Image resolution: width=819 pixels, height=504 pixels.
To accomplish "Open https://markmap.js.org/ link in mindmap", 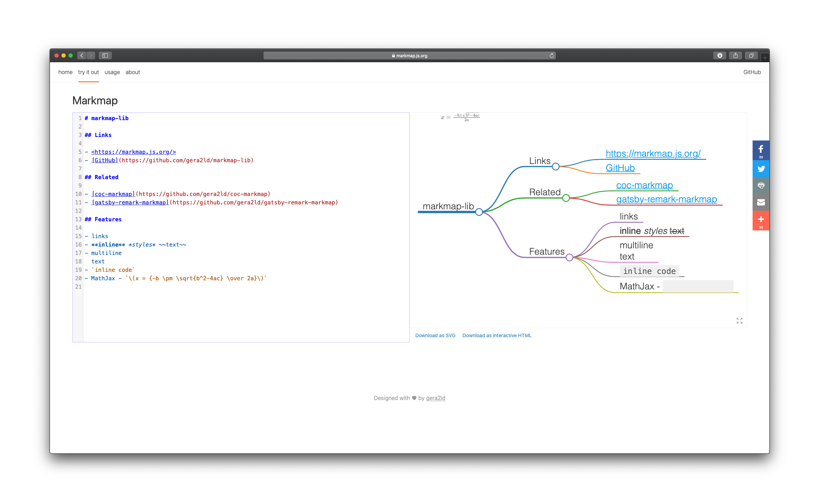I will pyautogui.click(x=653, y=153).
